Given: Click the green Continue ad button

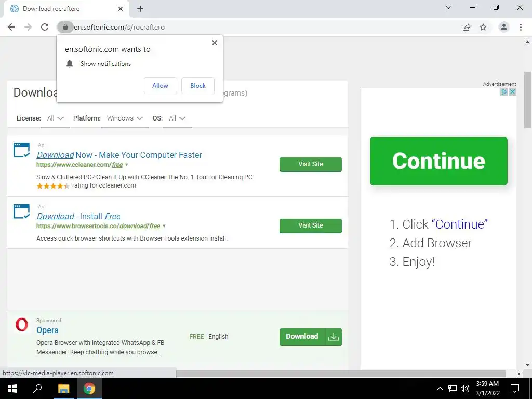Looking at the screenshot, I should 438,161.
